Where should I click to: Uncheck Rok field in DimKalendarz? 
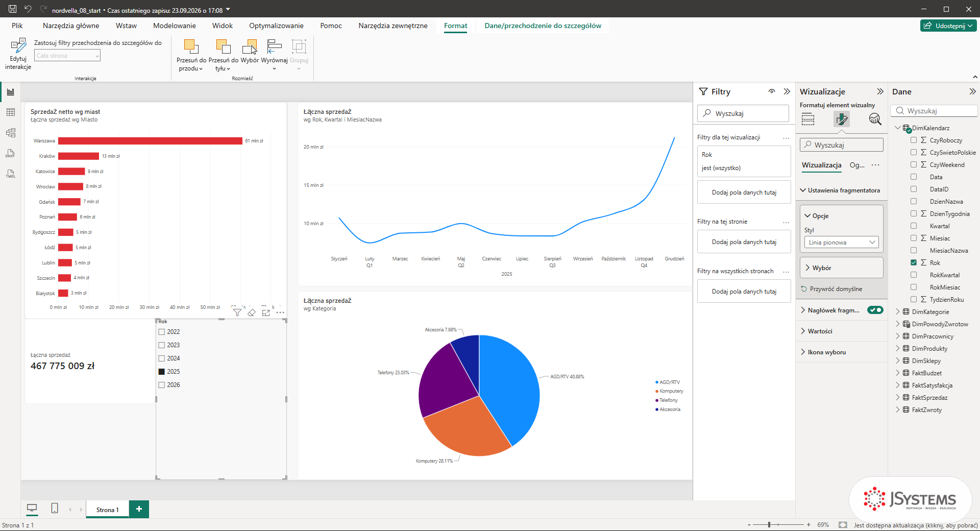pos(914,262)
